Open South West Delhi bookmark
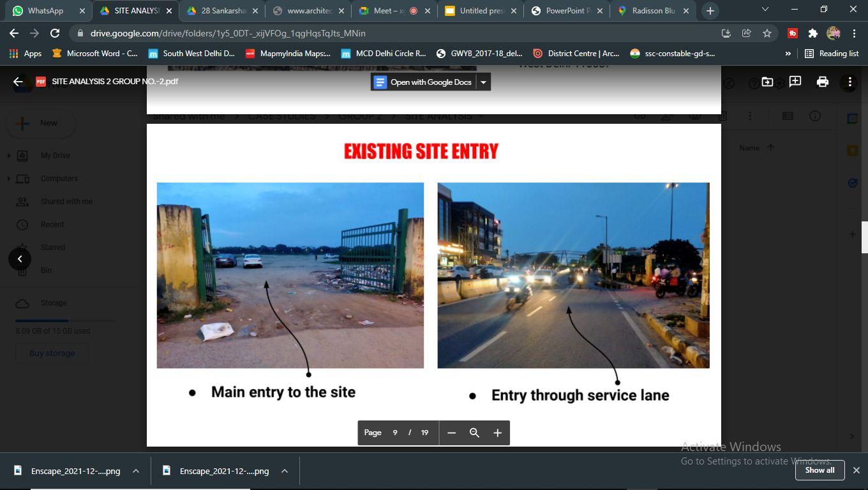 (191, 54)
